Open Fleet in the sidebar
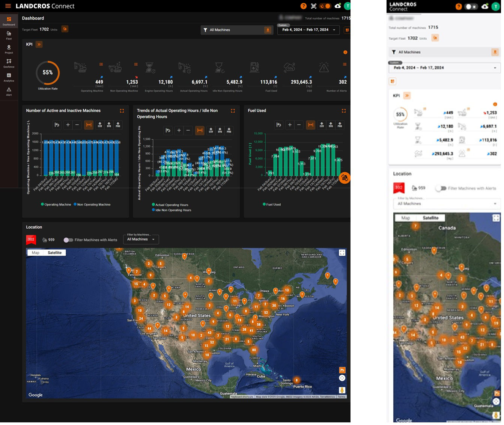The height and width of the screenshot is (425, 504). pyautogui.click(x=9, y=36)
